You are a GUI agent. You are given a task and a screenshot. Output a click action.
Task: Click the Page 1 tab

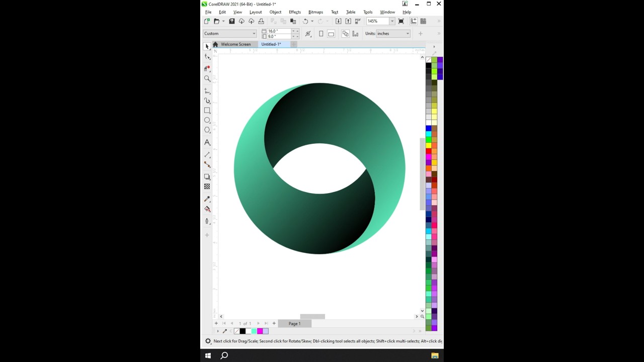pos(294,324)
